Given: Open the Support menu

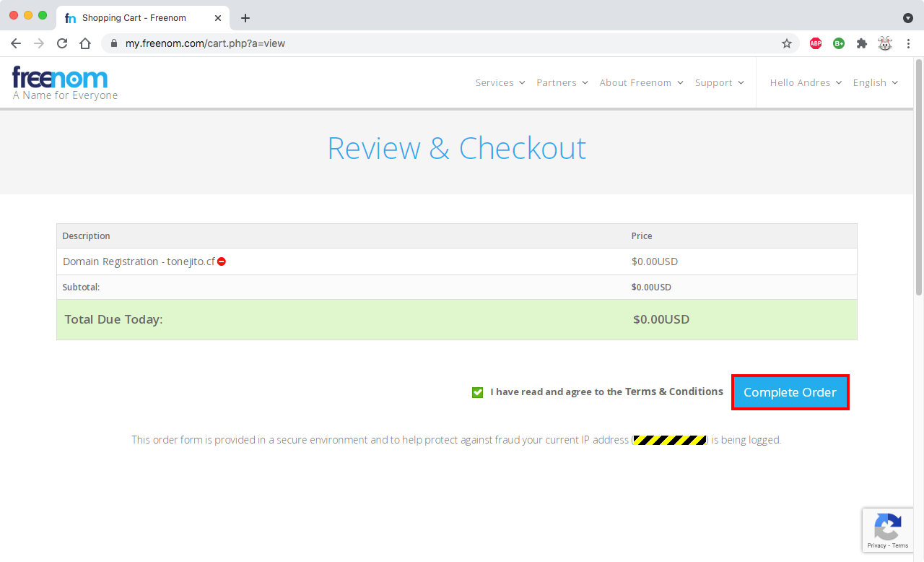Looking at the screenshot, I should 719,83.
